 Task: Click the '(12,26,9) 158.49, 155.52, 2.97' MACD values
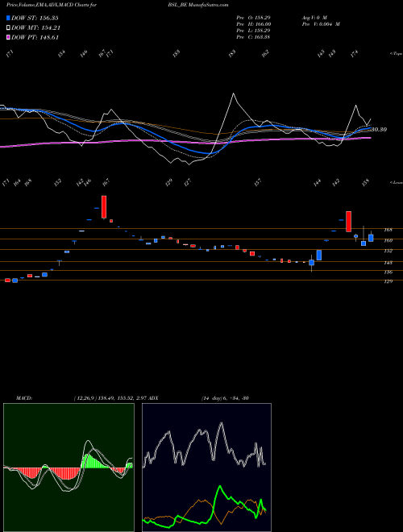(x=110, y=398)
